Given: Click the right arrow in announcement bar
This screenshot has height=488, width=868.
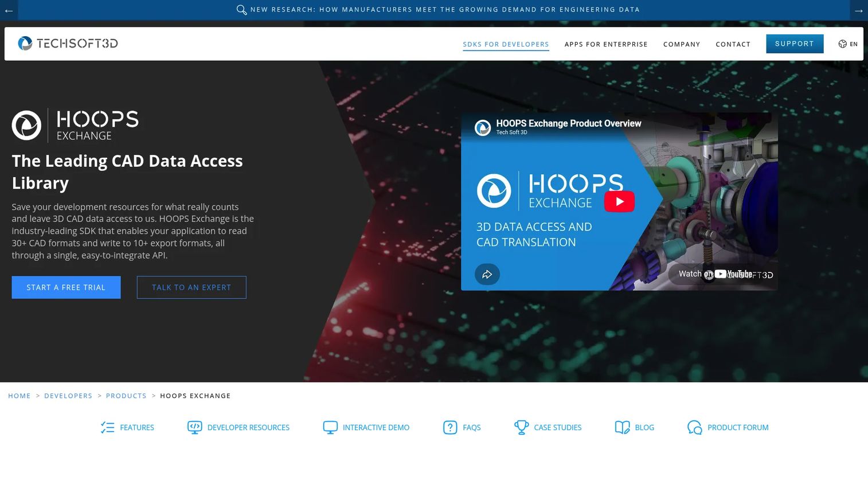Looking at the screenshot, I should point(858,10).
